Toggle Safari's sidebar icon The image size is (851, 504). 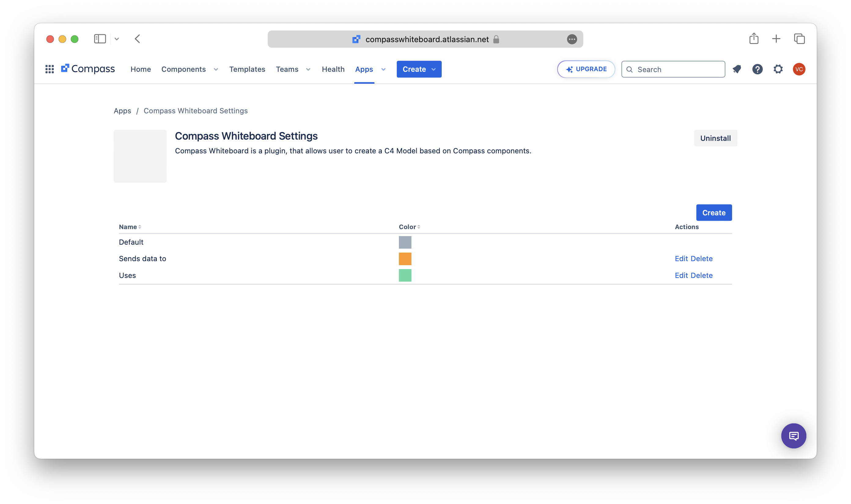[x=100, y=39]
